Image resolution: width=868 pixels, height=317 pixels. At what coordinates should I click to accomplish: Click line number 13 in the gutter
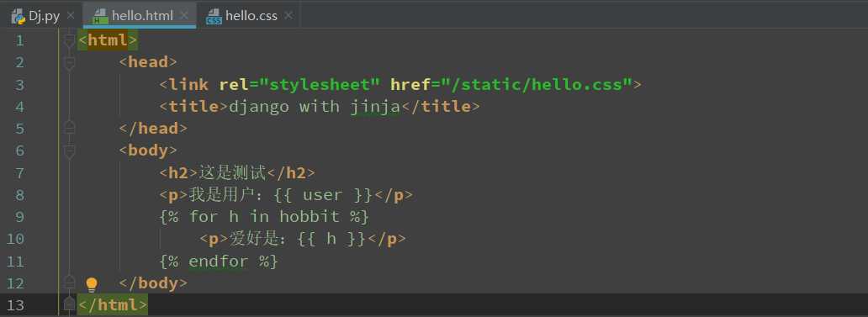point(15,305)
